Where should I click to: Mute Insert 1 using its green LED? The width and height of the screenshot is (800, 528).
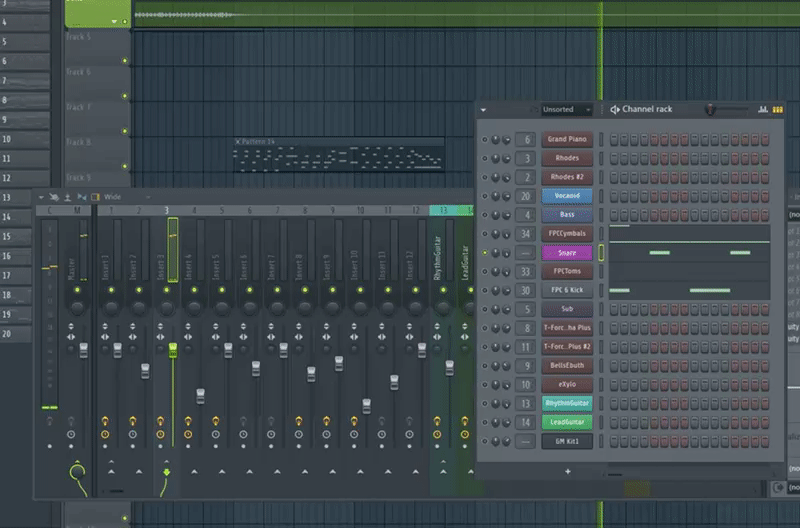click(111, 290)
